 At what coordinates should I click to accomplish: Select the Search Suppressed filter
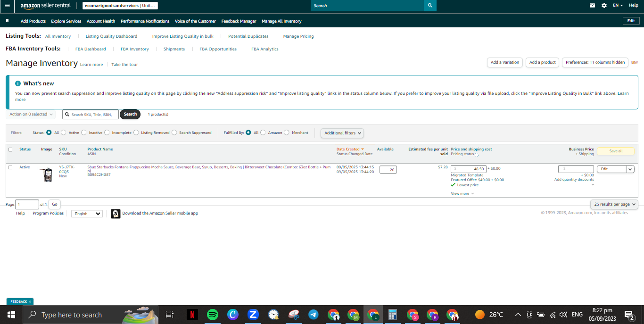pyautogui.click(x=174, y=133)
